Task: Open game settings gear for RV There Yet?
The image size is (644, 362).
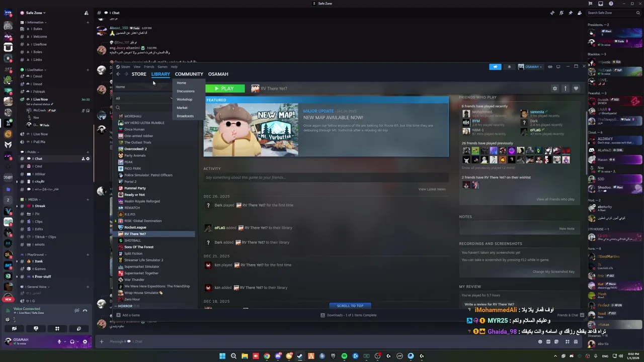Action: click(x=555, y=88)
